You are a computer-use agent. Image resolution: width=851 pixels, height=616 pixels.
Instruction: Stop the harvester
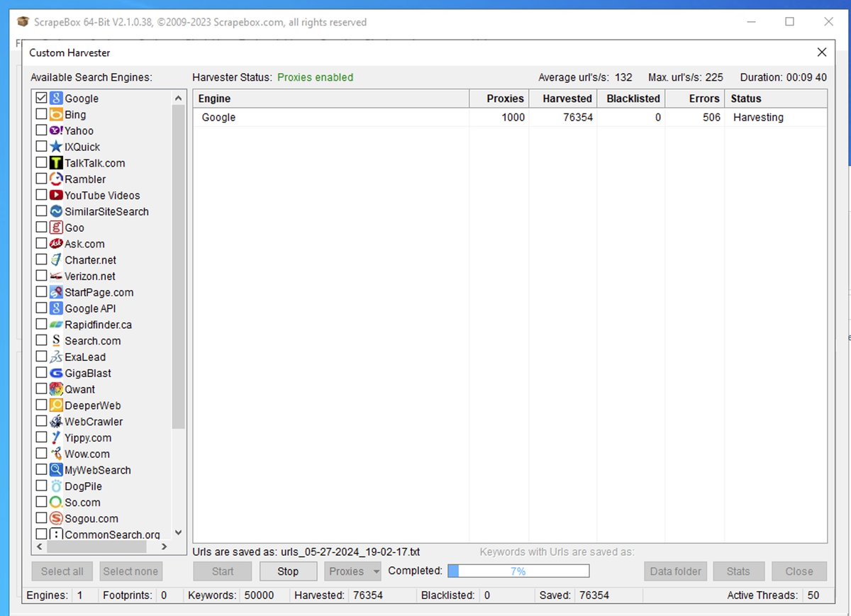point(288,571)
